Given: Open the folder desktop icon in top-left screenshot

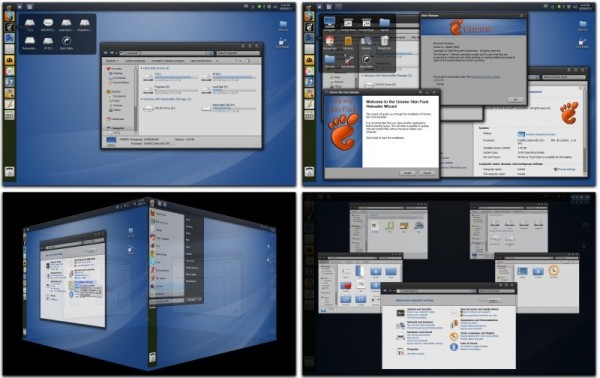Looking at the screenshot, I should click(283, 25).
